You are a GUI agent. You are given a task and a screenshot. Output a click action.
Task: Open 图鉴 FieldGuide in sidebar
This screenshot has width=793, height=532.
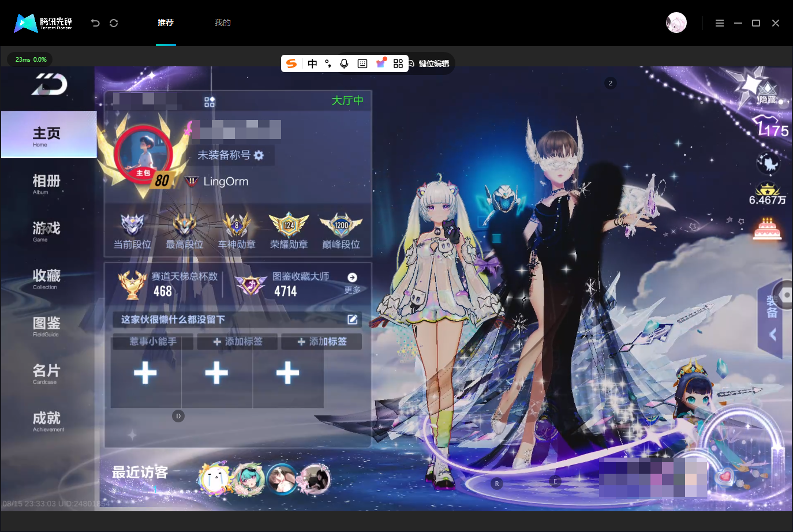pos(47,326)
